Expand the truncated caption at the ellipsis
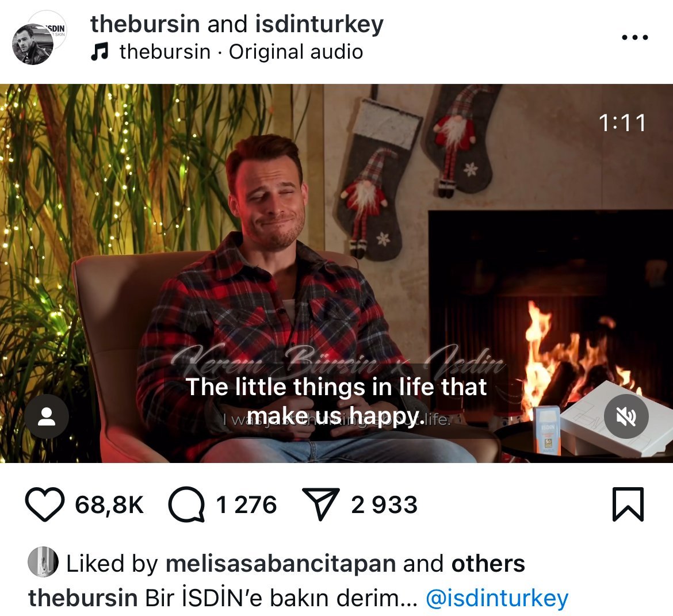This screenshot has height=616, width=673. (x=406, y=598)
